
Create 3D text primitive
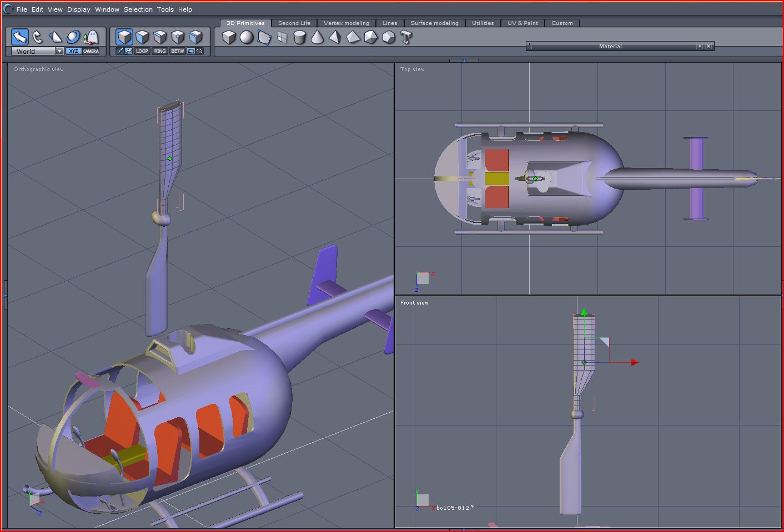pos(406,37)
